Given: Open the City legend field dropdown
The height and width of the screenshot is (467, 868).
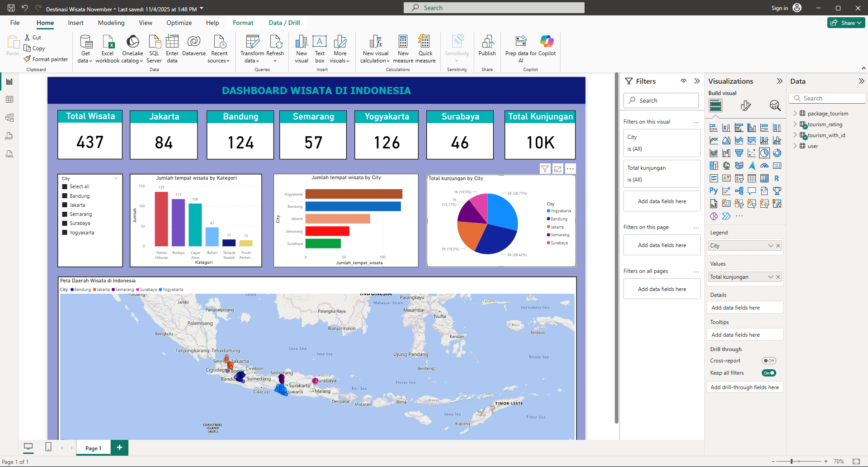Looking at the screenshot, I should (x=771, y=245).
